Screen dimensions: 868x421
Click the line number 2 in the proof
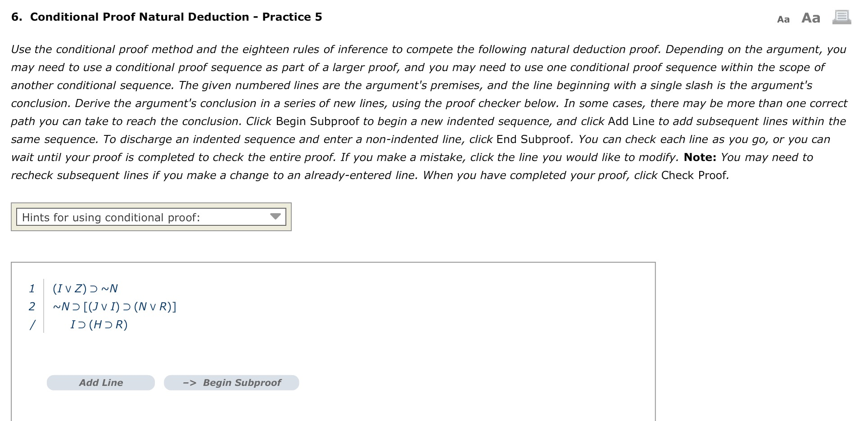[x=32, y=306]
